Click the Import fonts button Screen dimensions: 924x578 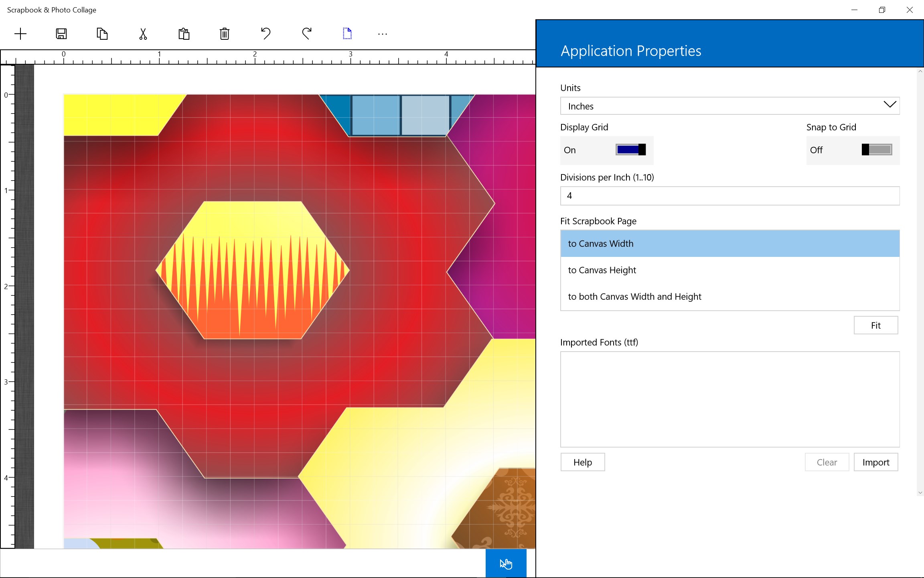click(875, 462)
